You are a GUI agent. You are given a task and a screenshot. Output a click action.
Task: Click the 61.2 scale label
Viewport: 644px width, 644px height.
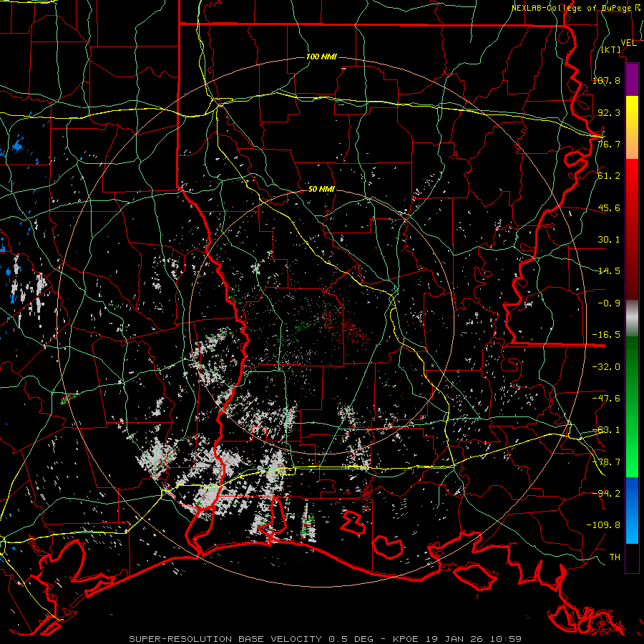point(609,176)
